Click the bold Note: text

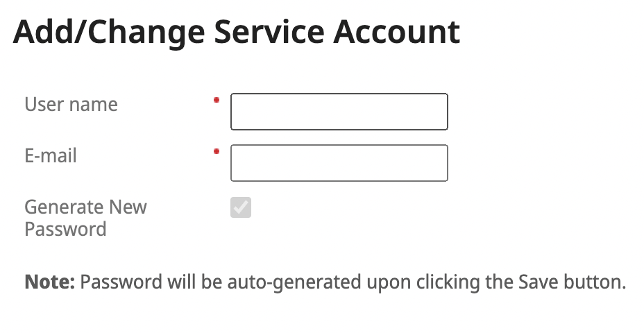point(49,282)
